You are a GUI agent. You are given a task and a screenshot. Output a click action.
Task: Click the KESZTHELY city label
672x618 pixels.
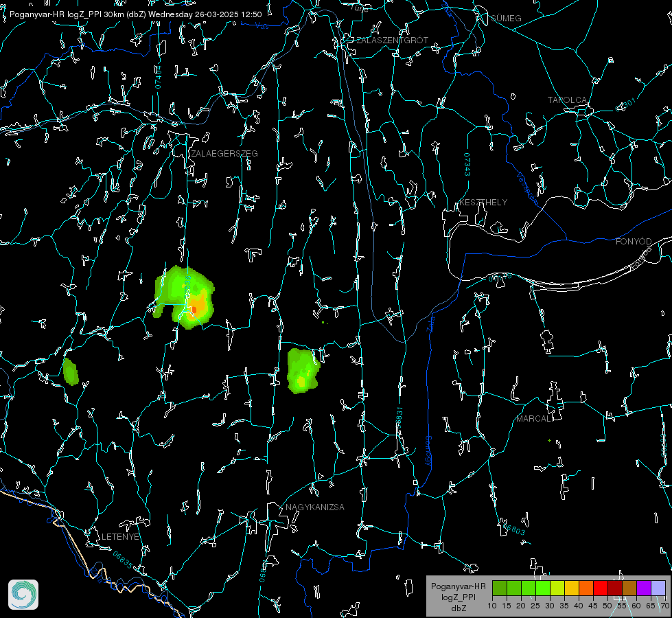483,202
